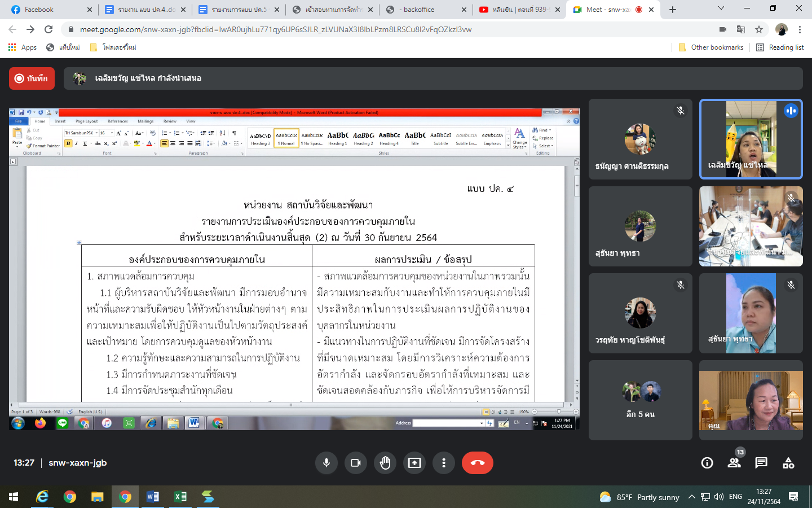Open more options three-dot menu in Meet
Viewport: 812px width, 508px height.
coord(444,463)
